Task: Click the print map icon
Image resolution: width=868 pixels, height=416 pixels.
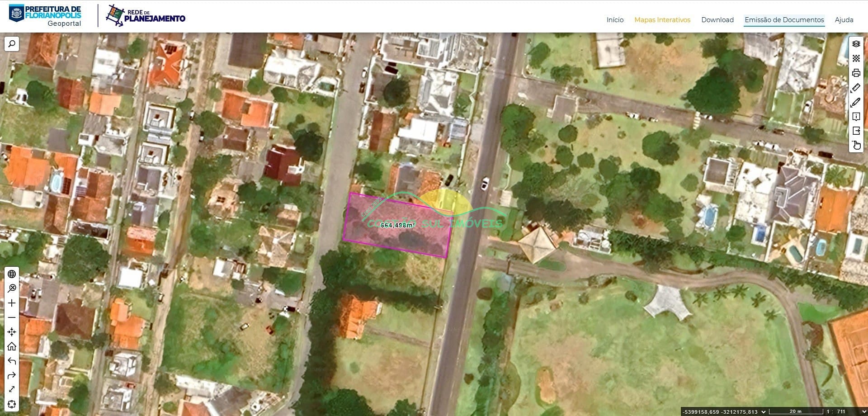Action: (x=856, y=73)
